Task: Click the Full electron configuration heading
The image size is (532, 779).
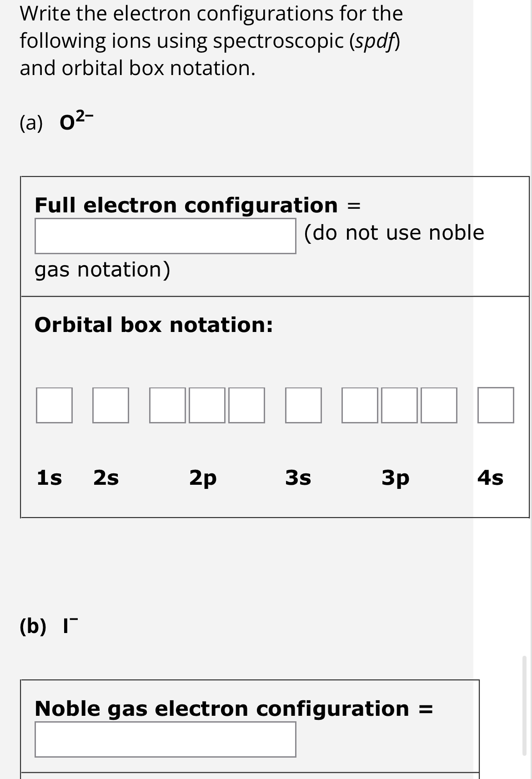Action: tap(186, 206)
